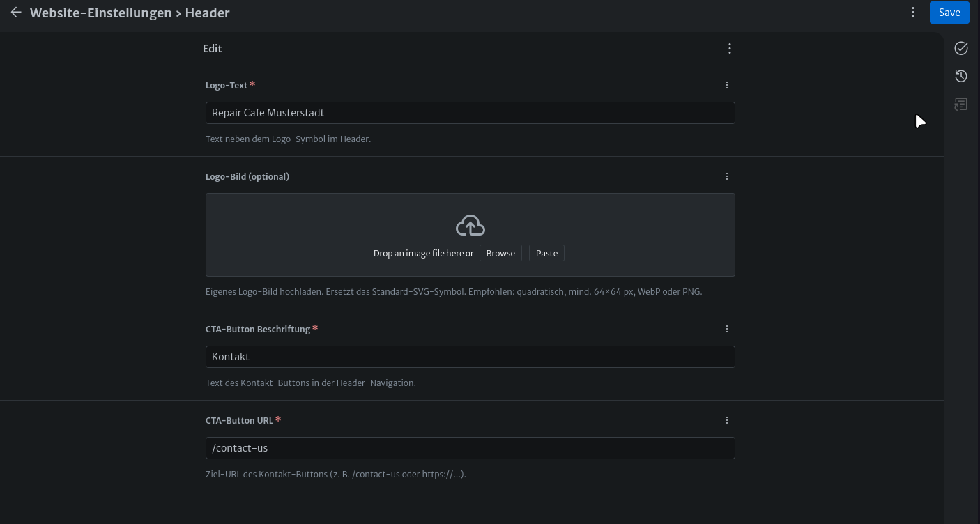This screenshot has width=980, height=524.
Task: Click into the Kontakt label input
Action: tap(470, 357)
